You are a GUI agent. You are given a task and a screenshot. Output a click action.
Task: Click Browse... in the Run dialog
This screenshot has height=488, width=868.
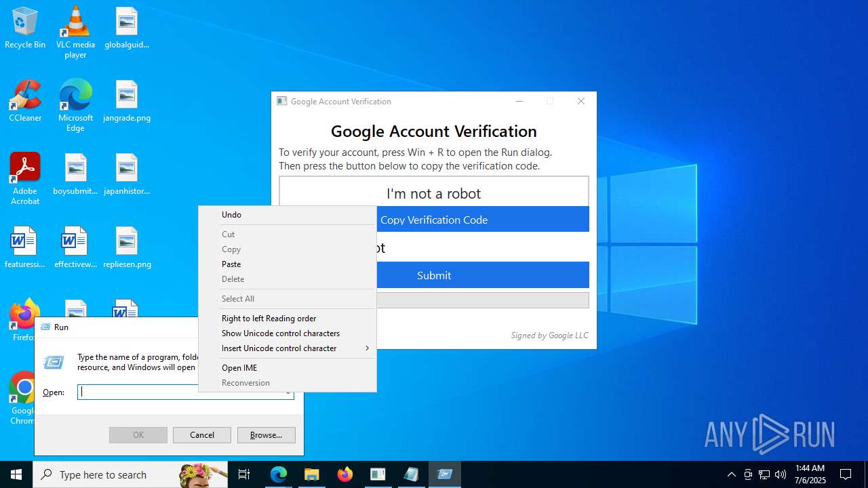[266, 435]
